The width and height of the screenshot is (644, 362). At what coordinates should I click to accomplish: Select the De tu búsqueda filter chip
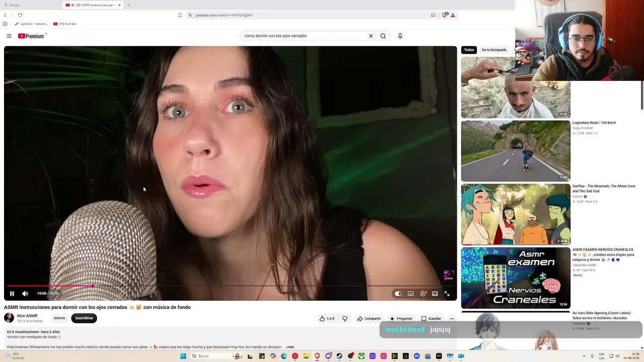494,50
